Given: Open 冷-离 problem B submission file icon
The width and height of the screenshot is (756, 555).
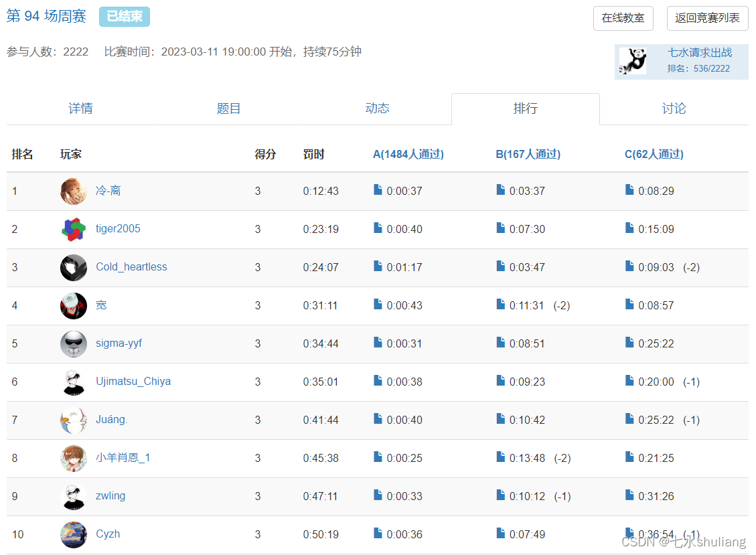Looking at the screenshot, I should pyautogui.click(x=500, y=189).
